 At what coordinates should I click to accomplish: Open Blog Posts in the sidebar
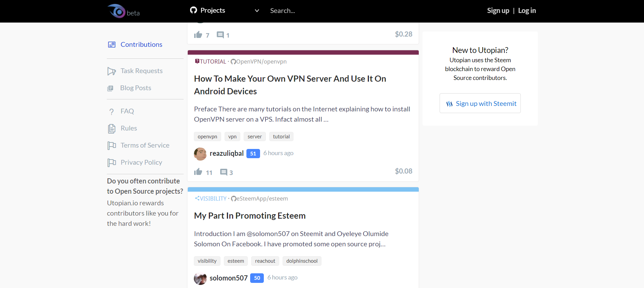(x=135, y=88)
